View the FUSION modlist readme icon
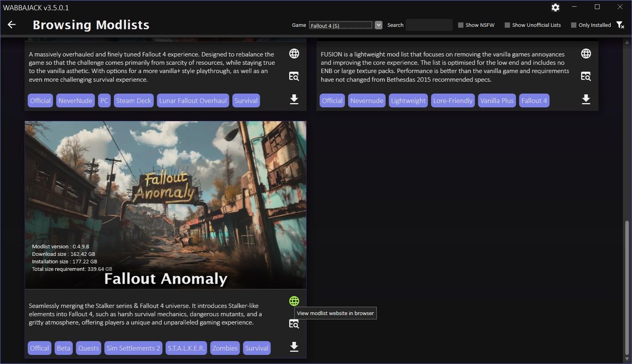 pyautogui.click(x=586, y=76)
